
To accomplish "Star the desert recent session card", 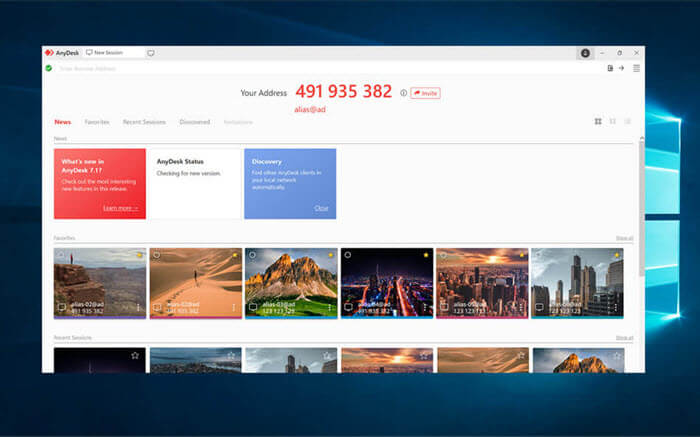I will pos(520,355).
